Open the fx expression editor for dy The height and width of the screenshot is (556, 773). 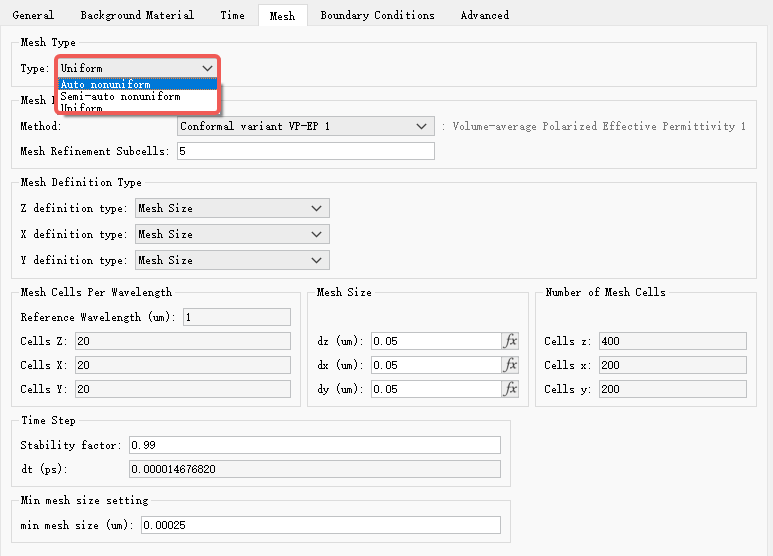click(x=510, y=389)
